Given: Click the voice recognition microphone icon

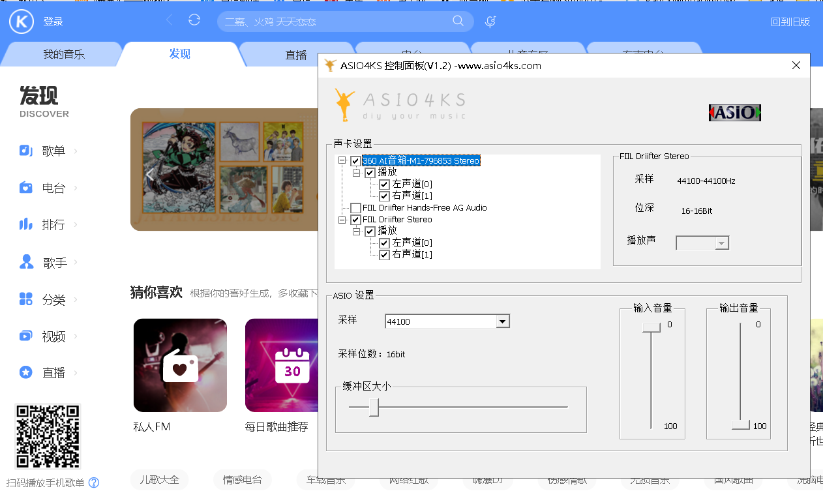Looking at the screenshot, I should (490, 22).
